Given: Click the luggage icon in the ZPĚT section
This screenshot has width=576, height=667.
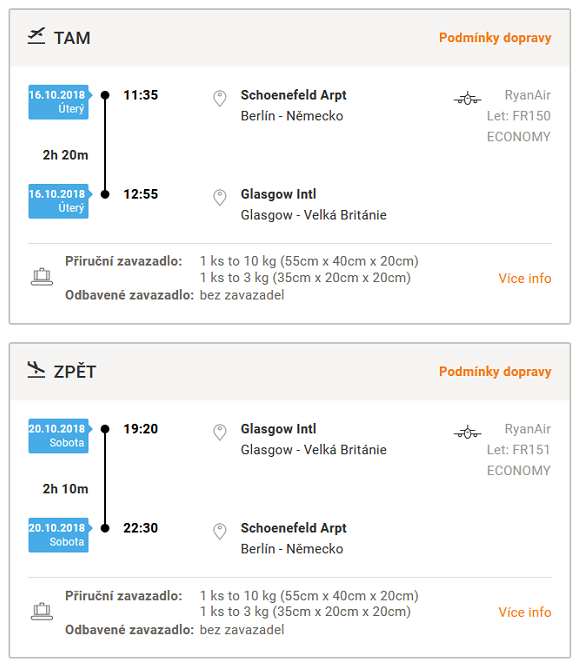Looking at the screenshot, I should coord(42,611).
